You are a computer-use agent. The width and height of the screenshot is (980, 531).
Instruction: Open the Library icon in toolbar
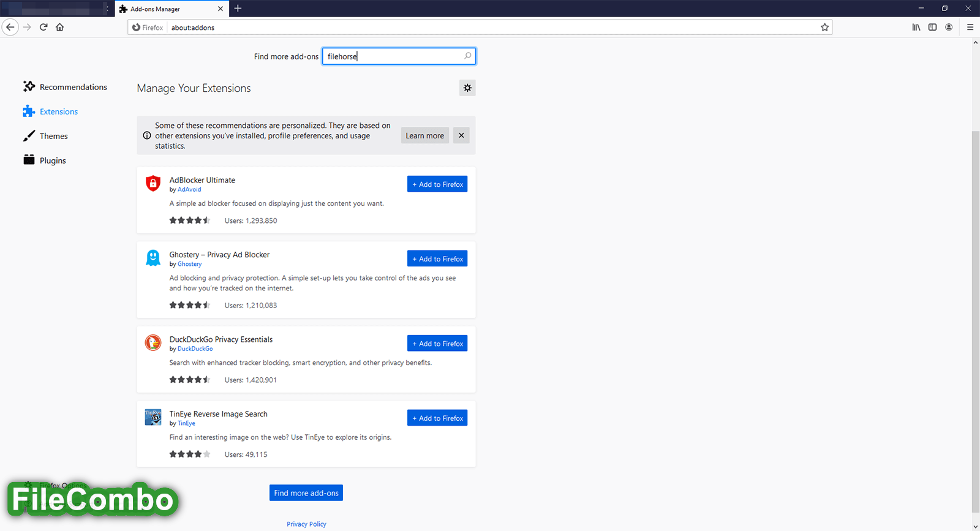click(916, 27)
